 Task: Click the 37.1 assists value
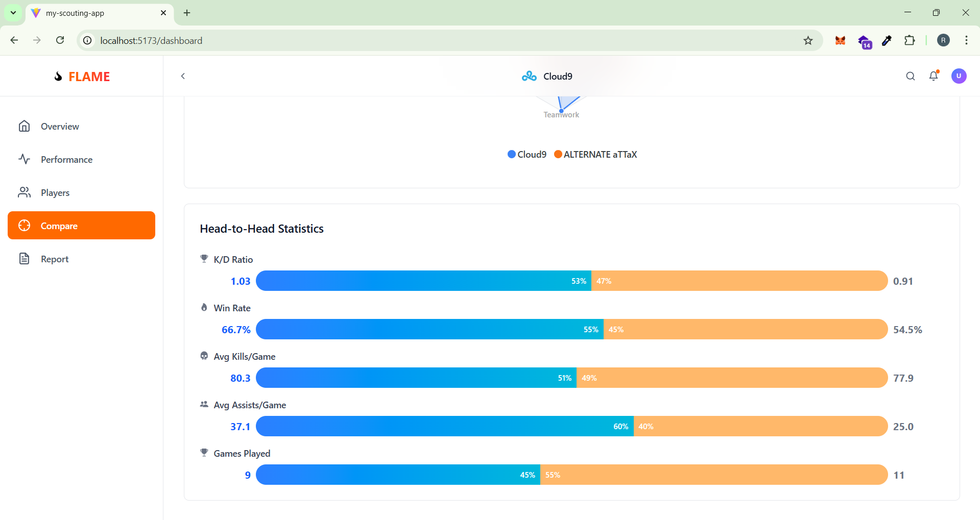(241, 427)
